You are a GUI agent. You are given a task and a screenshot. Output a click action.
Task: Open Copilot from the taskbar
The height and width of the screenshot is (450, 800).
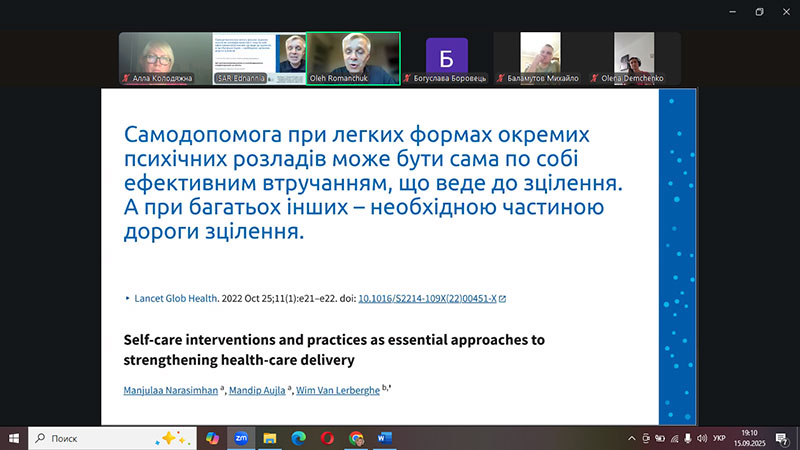[x=212, y=438]
